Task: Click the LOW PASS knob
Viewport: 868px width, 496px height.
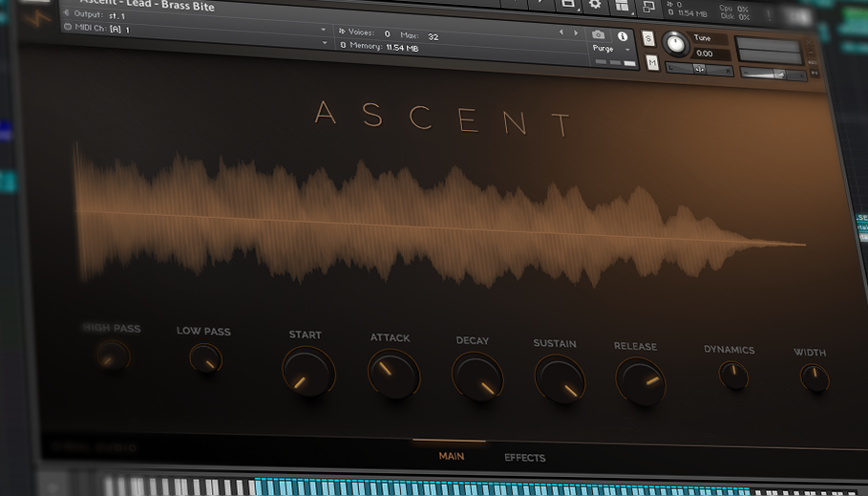Action: coord(205,359)
